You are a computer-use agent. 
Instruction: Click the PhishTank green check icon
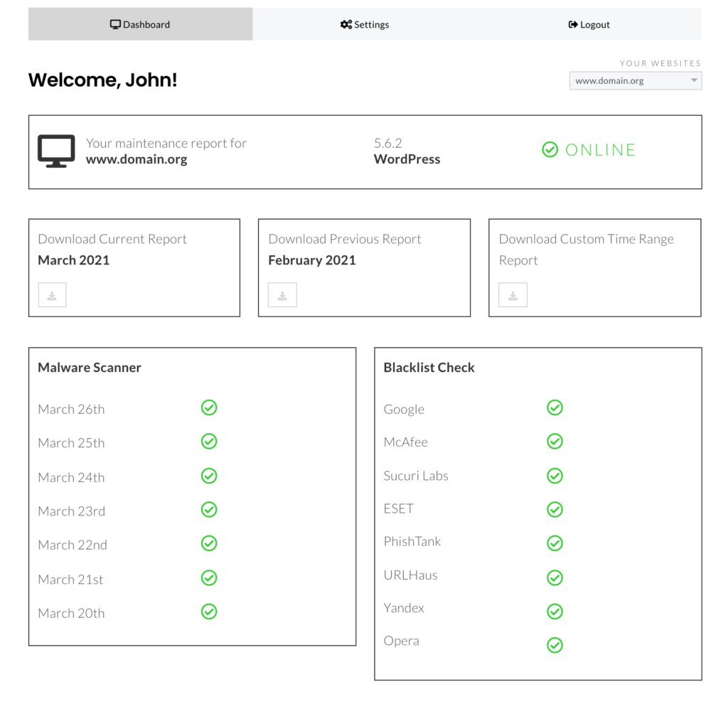(x=555, y=543)
